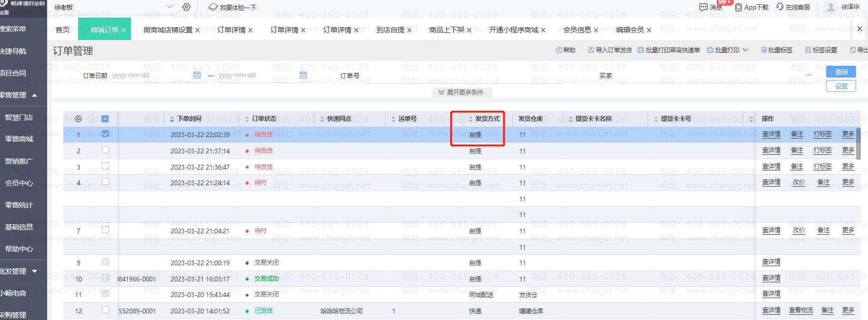
Task: Click 批量标签 in toolbar
Action: [777, 50]
